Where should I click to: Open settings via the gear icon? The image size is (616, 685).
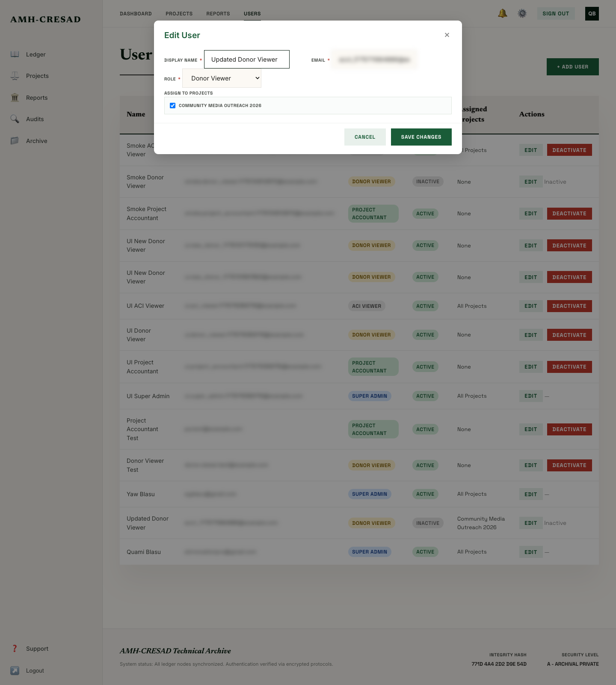[522, 14]
